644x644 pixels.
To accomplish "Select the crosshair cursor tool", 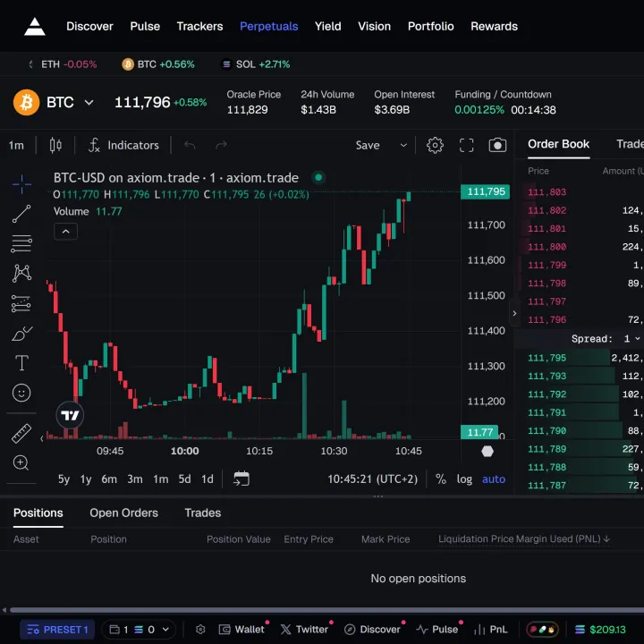I will point(21,183).
